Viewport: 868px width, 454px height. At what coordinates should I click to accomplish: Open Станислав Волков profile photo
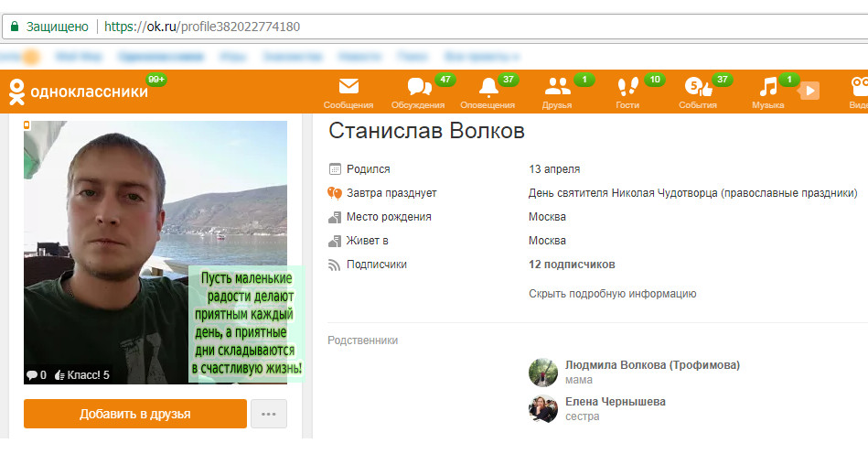click(155, 252)
